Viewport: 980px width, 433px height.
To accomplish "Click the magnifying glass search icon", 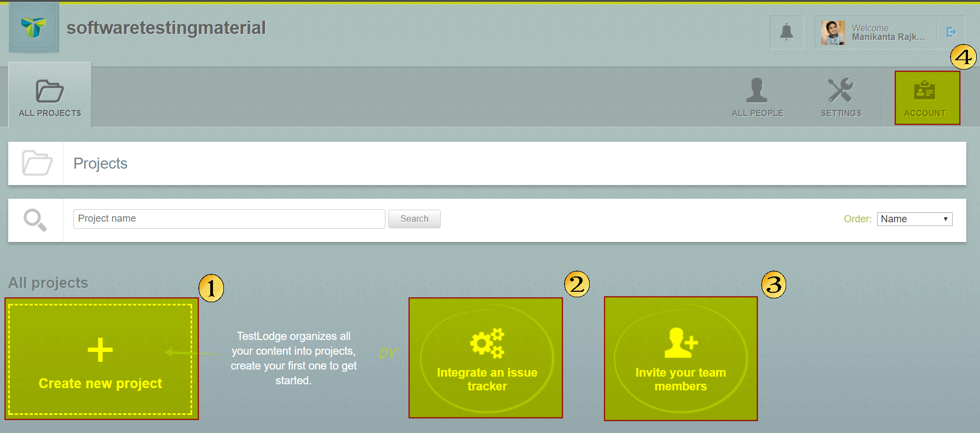I will pos(35,220).
